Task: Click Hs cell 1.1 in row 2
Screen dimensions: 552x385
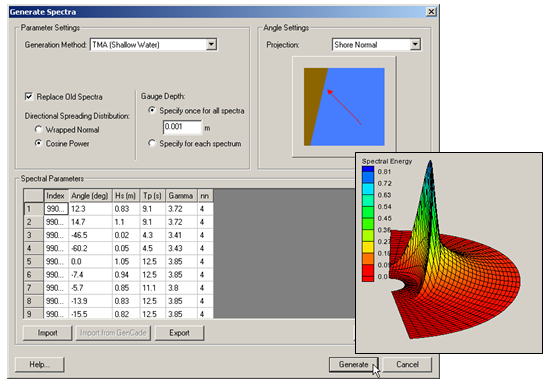Action: (126, 222)
